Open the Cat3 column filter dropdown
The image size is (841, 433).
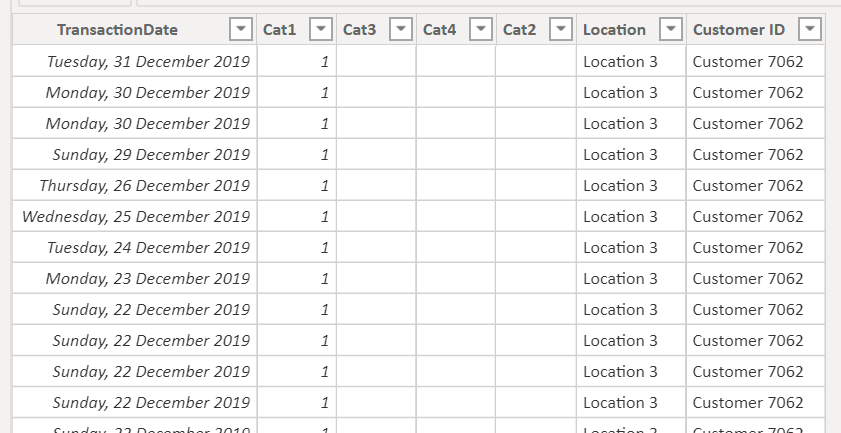coord(401,29)
